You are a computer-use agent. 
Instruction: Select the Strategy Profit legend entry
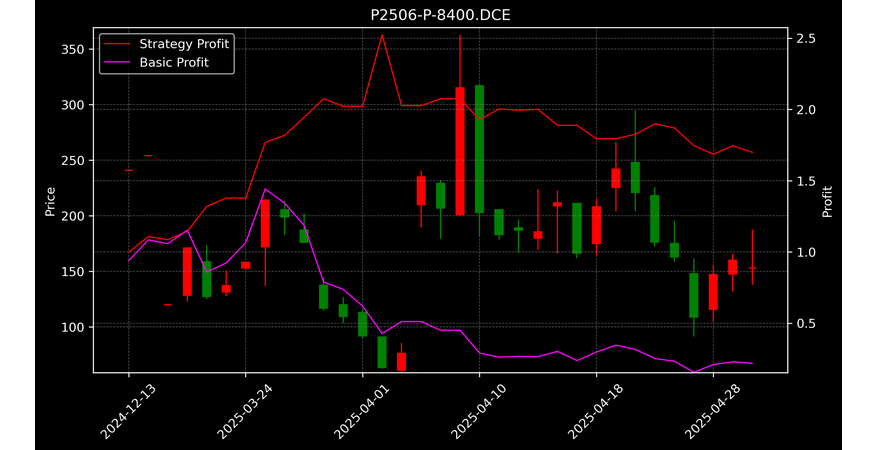167,44
